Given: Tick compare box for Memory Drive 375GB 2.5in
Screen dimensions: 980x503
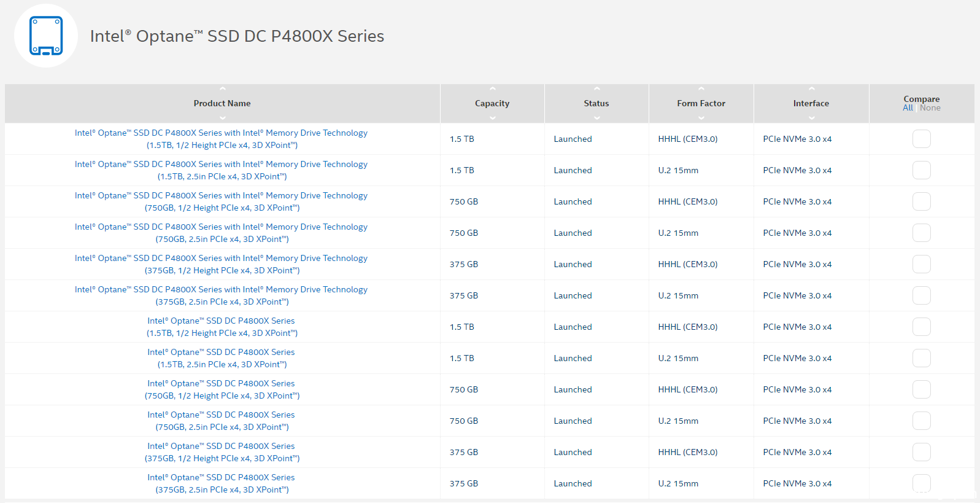Looking at the screenshot, I should pyautogui.click(x=922, y=295).
